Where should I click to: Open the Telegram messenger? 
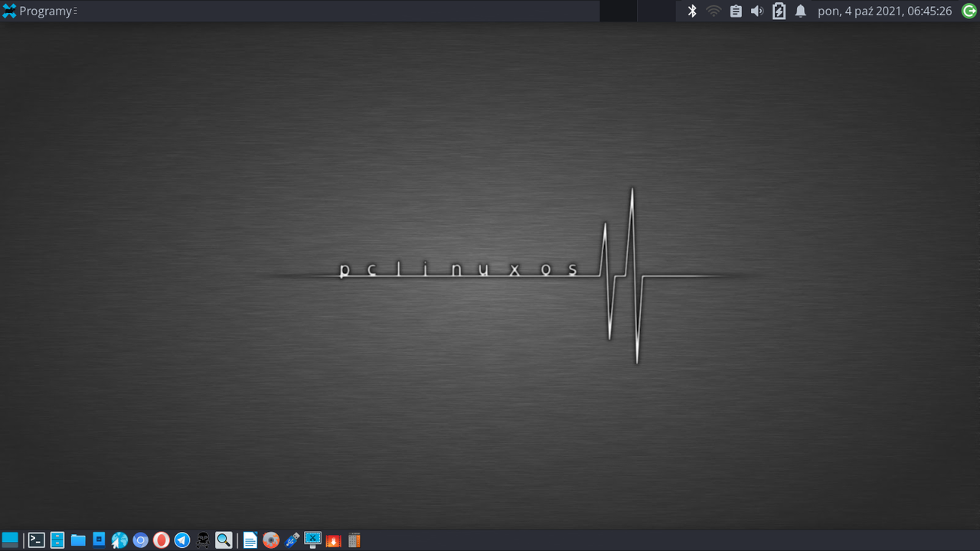coord(181,540)
